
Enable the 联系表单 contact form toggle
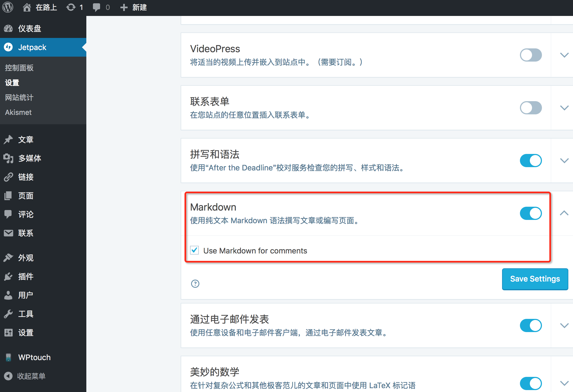pyautogui.click(x=530, y=108)
